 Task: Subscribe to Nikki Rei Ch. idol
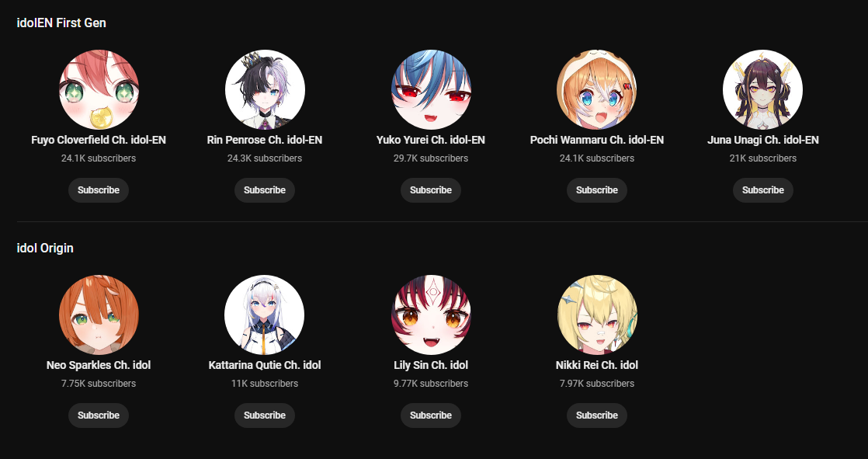click(597, 416)
